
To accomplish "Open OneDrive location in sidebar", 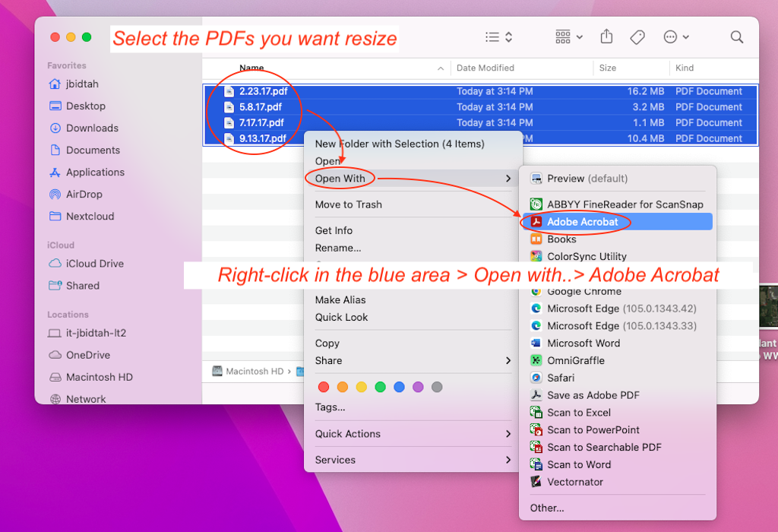I will [x=79, y=355].
